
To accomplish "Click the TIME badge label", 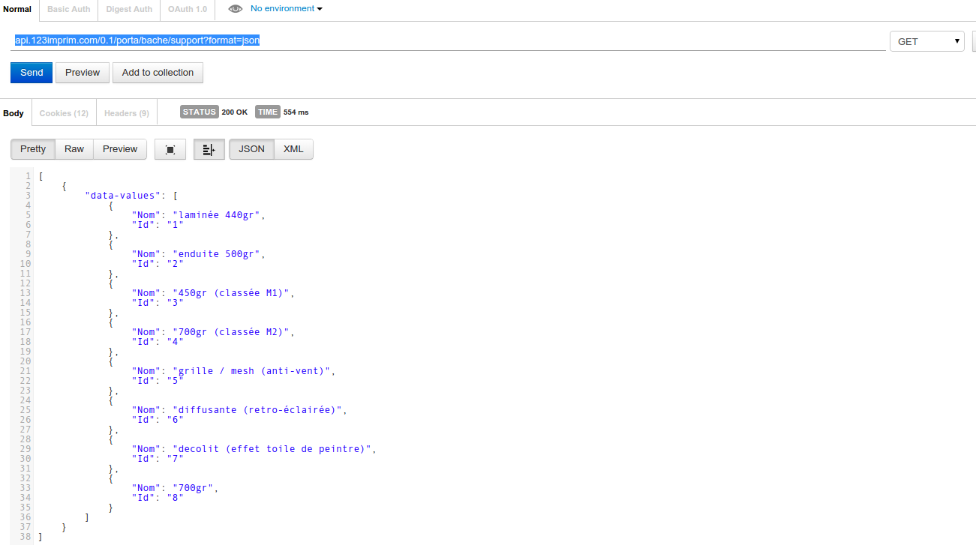I will (x=268, y=112).
